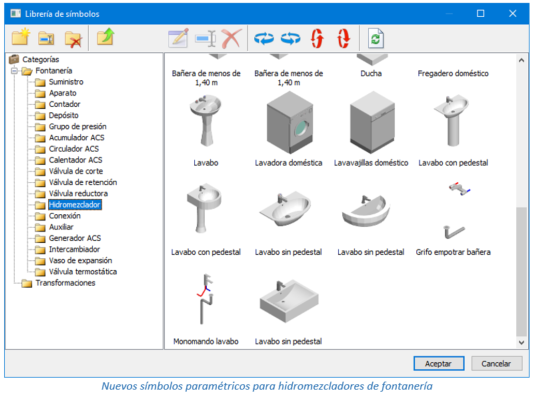Viewport: 533px width, 398px height.
Task: Click the second blue rotation arrows icon
Action: pyautogui.click(x=291, y=38)
